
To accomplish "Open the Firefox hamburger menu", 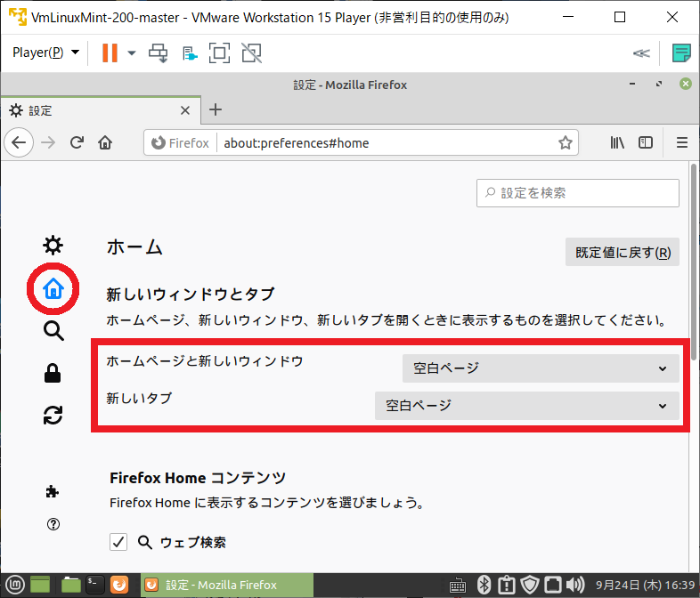I will (x=681, y=142).
